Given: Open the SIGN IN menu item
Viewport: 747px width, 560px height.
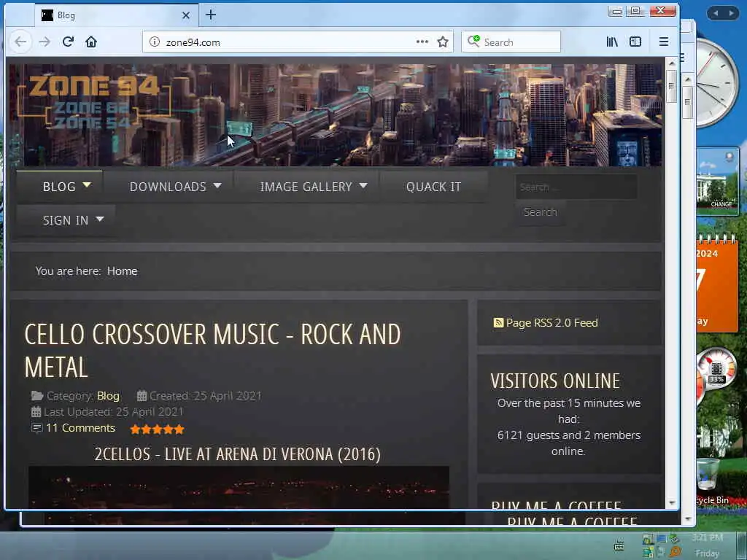Looking at the screenshot, I should tap(65, 220).
